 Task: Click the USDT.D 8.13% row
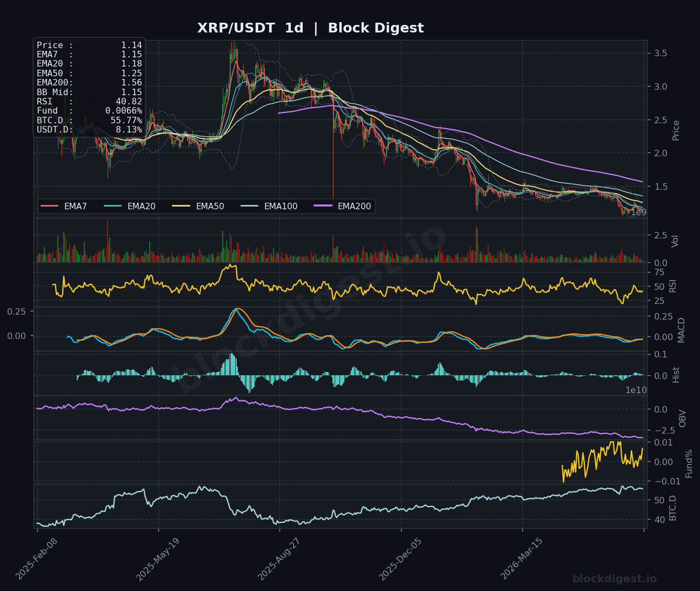tap(89, 130)
